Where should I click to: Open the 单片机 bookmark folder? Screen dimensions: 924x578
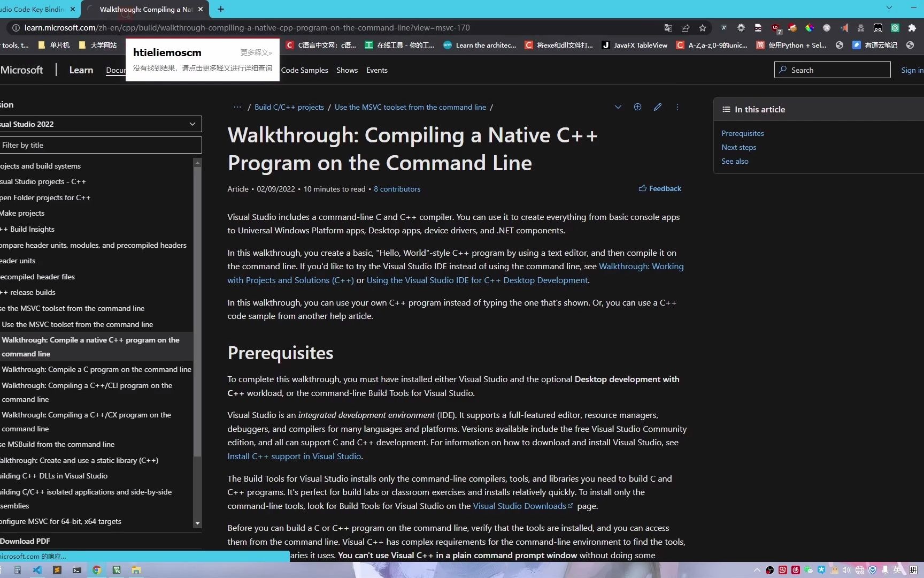[54, 45]
